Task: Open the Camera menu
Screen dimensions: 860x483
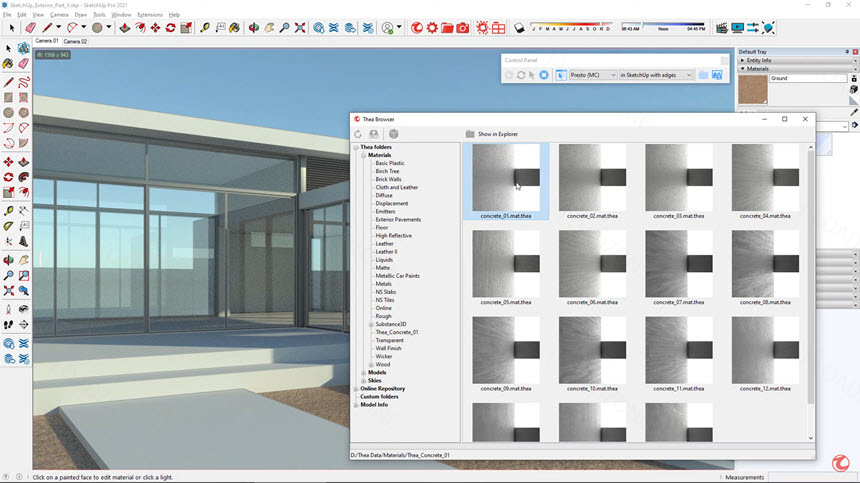Action: pyautogui.click(x=59, y=15)
